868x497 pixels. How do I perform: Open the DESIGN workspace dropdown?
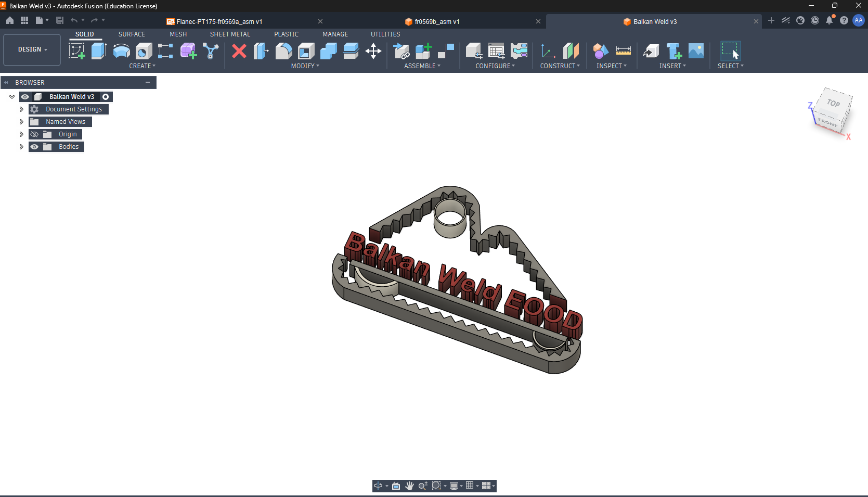[32, 49]
